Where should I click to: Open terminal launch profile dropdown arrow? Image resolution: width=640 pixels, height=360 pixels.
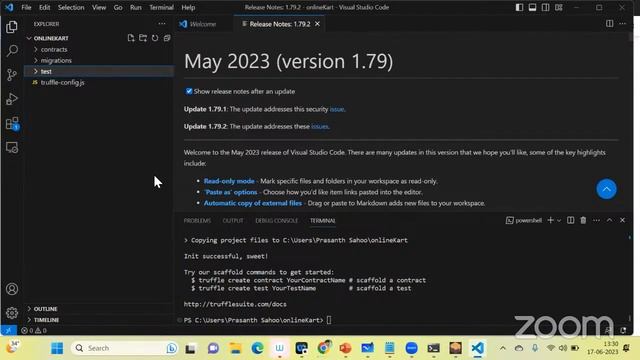click(559, 220)
